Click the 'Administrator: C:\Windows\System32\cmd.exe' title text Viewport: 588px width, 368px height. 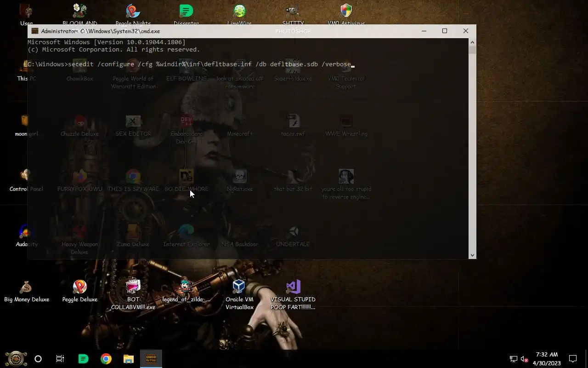101,31
